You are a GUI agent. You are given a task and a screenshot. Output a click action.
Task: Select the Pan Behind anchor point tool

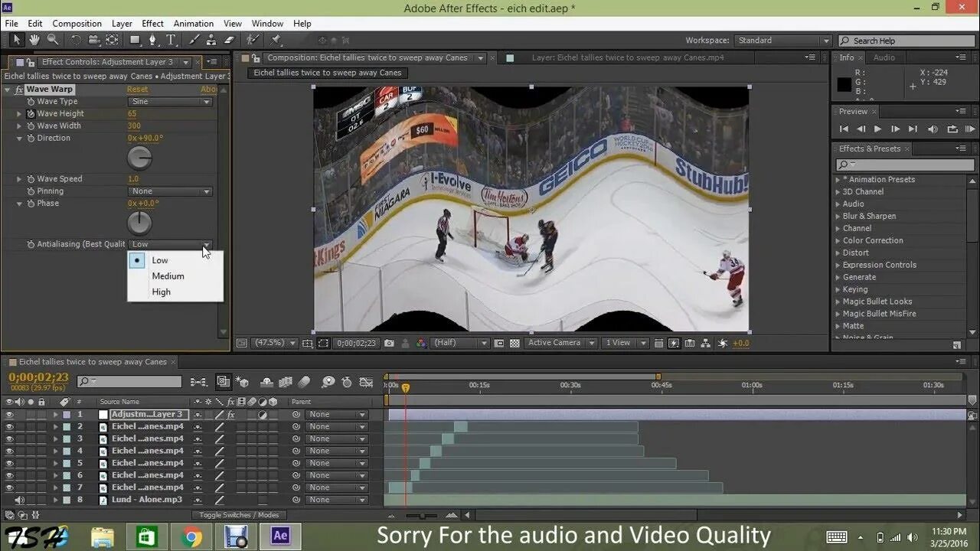point(112,40)
